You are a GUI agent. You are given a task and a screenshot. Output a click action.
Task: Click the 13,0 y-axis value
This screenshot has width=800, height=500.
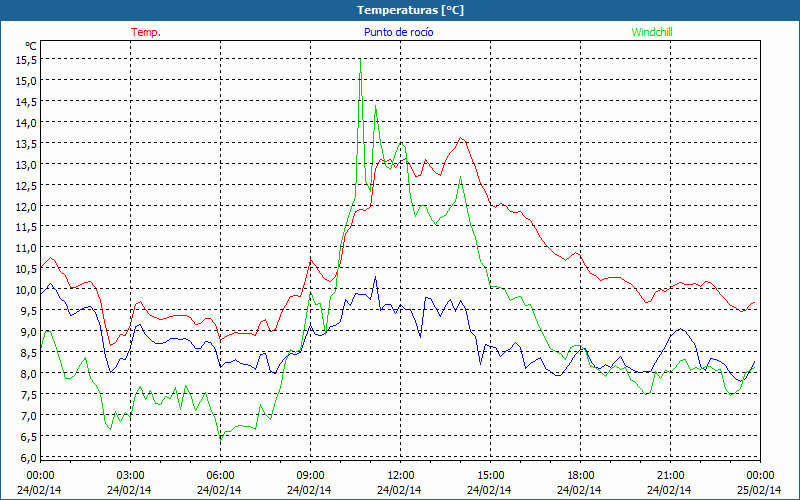point(28,164)
